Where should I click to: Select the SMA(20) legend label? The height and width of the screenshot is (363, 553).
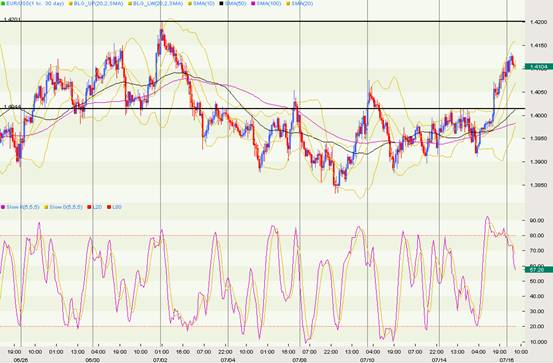click(x=302, y=4)
